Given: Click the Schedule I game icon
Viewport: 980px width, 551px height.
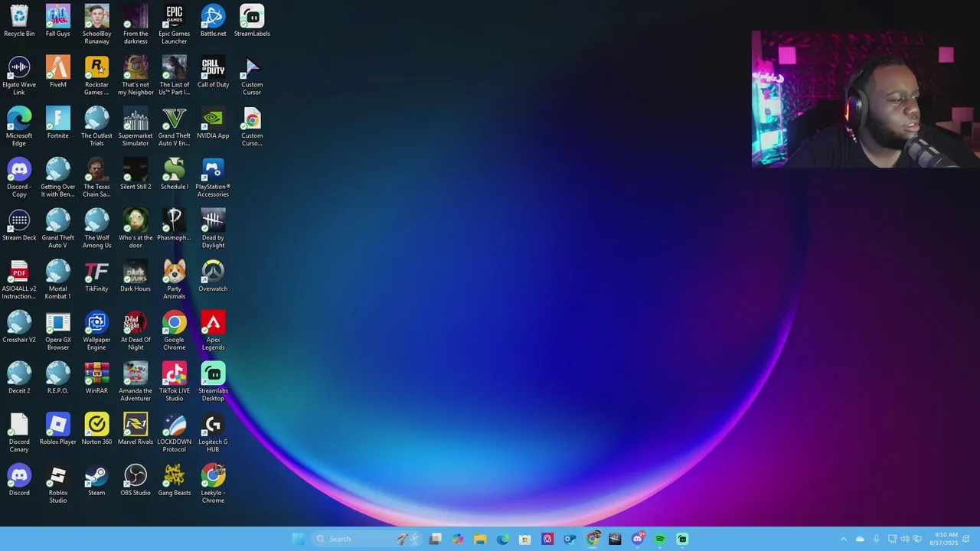Looking at the screenshot, I should point(175,174).
